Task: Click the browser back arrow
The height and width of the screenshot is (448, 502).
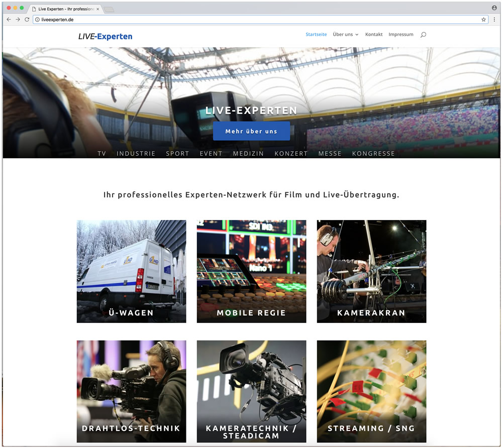Action: tap(9, 20)
